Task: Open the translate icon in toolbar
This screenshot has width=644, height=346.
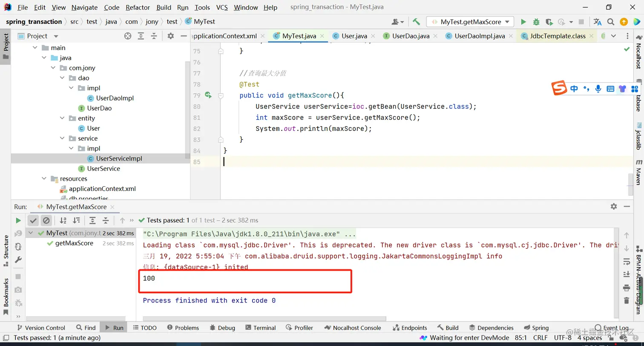Action: pos(598,22)
